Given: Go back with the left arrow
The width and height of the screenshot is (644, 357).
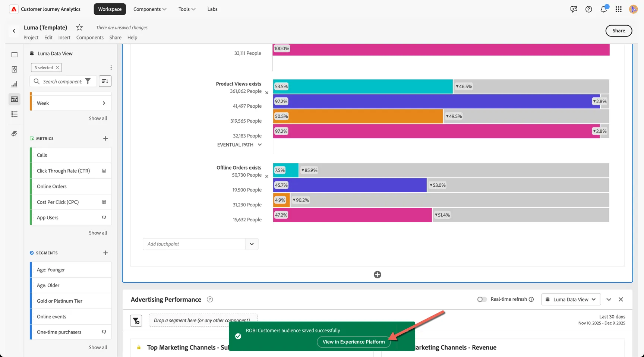Looking at the screenshot, I should tap(14, 31).
